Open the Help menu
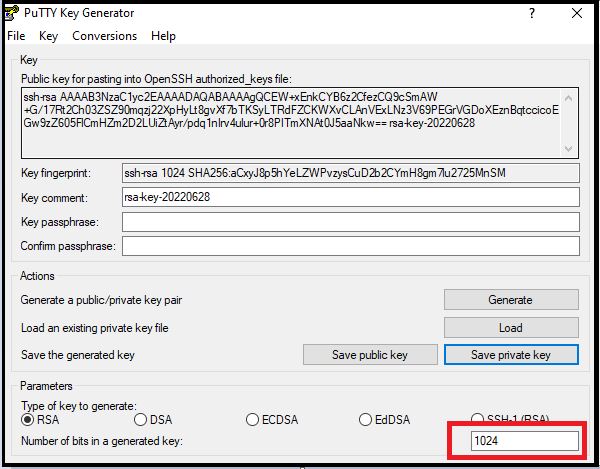This screenshot has width=600, height=469. pyautogui.click(x=163, y=36)
